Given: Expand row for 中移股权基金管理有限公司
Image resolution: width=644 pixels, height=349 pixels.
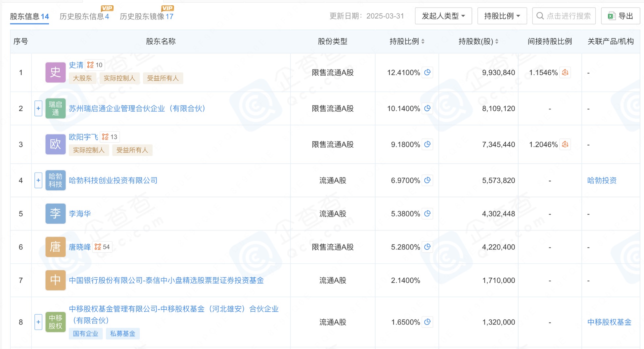Looking at the screenshot, I should pyautogui.click(x=38, y=322).
